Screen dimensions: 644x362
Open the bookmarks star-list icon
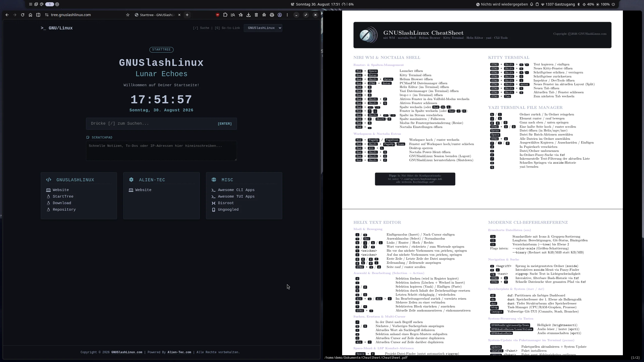click(241, 15)
